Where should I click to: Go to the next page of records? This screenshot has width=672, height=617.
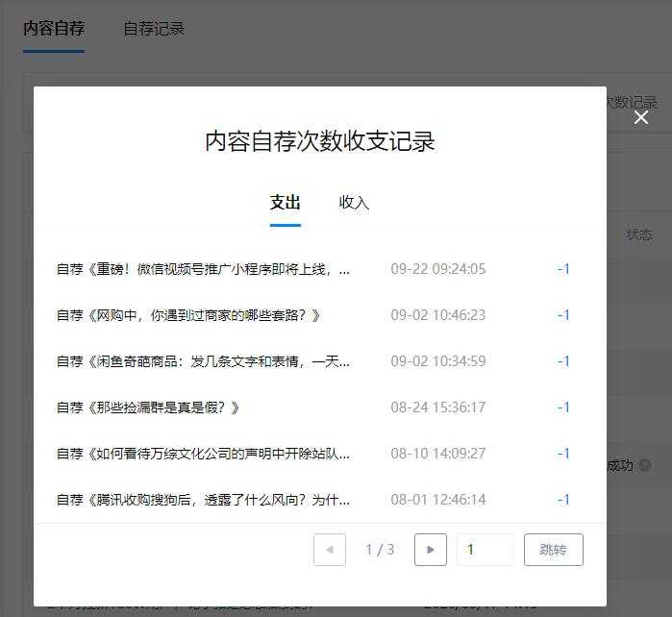coord(430,550)
